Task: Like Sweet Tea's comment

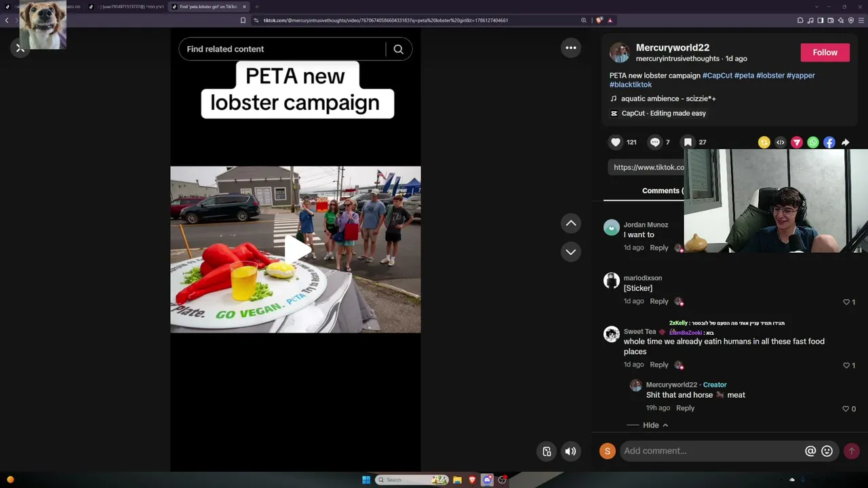Action: (846, 365)
